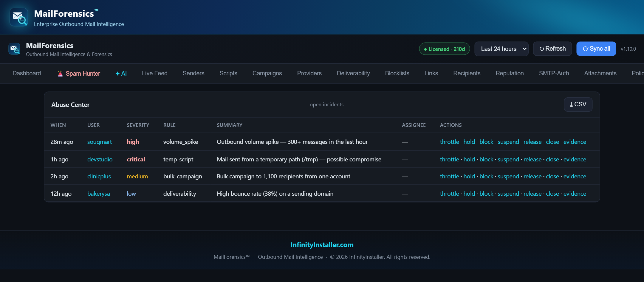Open user clinicplus link
The width and height of the screenshot is (644, 282).
point(99,176)
